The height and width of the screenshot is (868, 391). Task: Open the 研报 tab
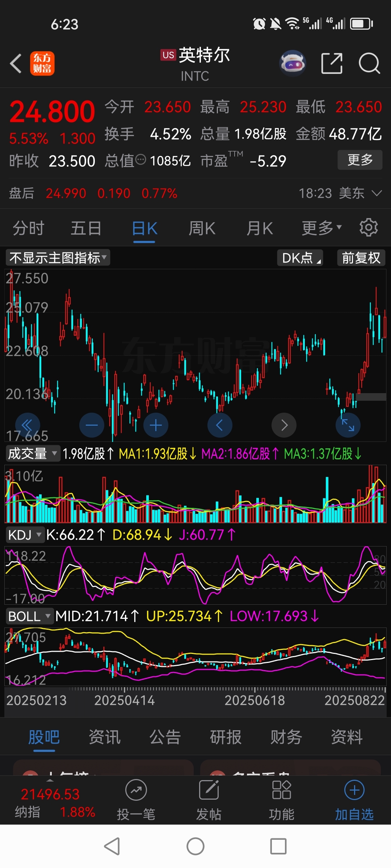(226, 737)
